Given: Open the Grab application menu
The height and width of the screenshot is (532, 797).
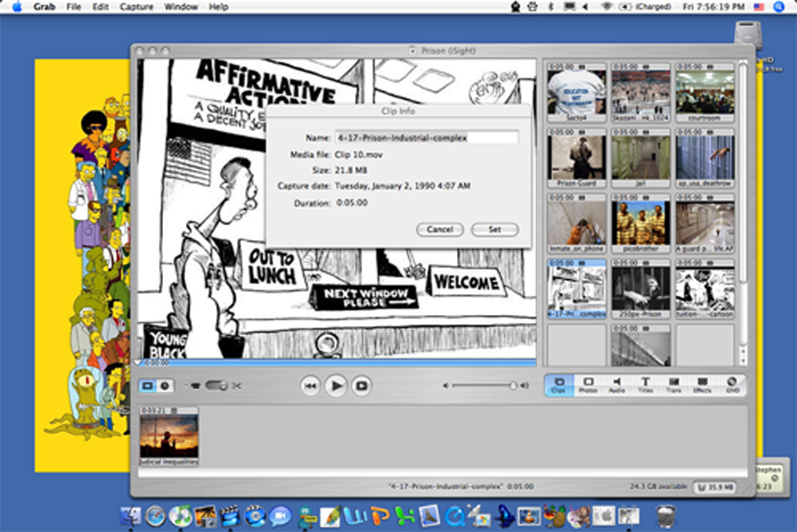Looking at the screenshot, I should click(x=44, y=6).
